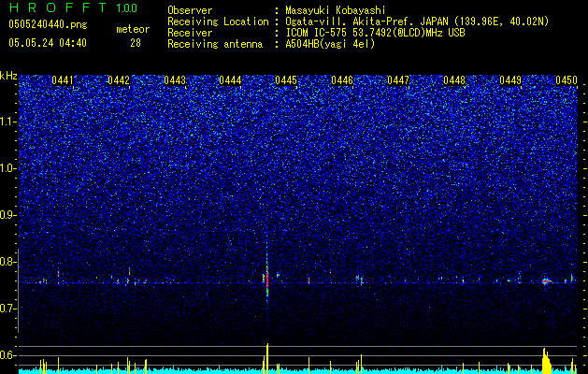Click the meteor label text
588x374 pixels.
click(133, 29)
